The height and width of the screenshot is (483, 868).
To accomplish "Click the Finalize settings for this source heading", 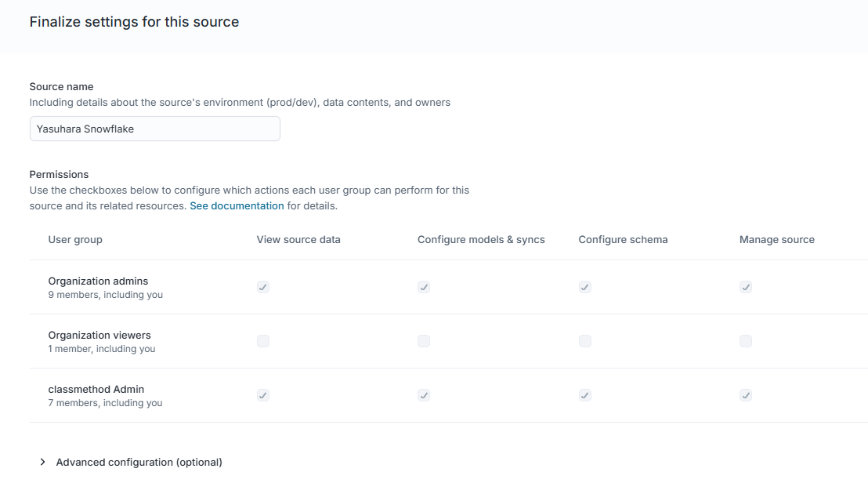I will click(134, 22).
